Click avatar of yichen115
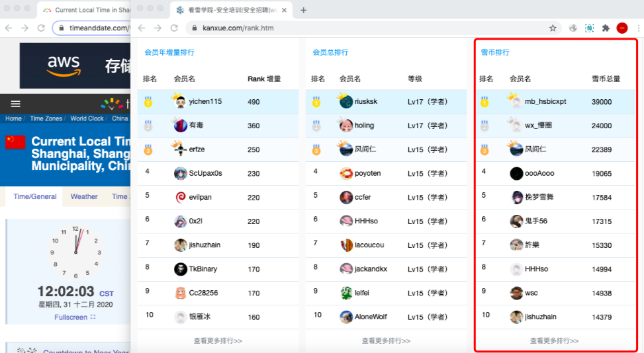The image size is (644, 353). [180, 101]
